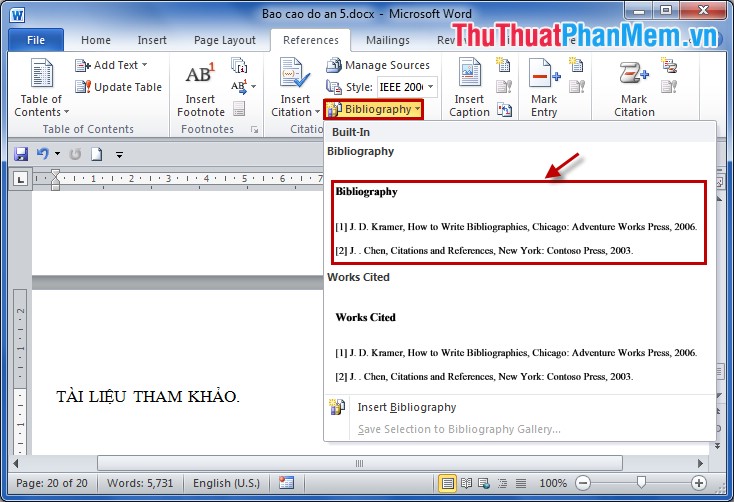734x502 pixels.
Task: Click the tab stop selector on ruler
Action: 20,179
